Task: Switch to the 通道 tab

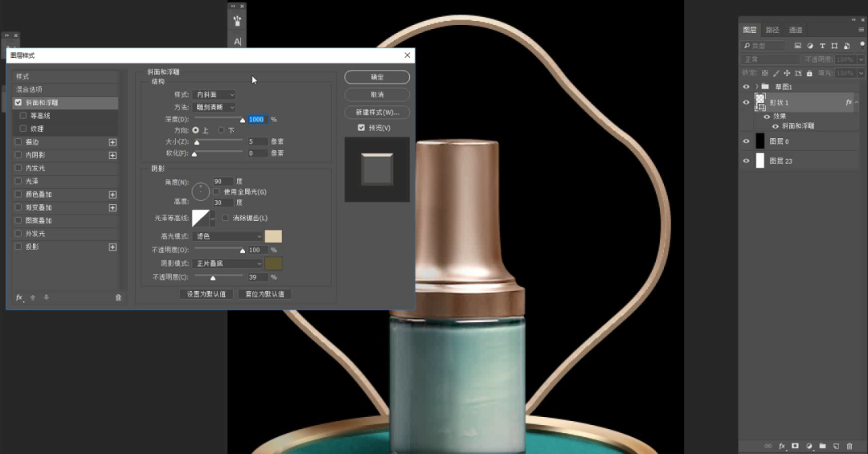Action: (x=795, y=30)
